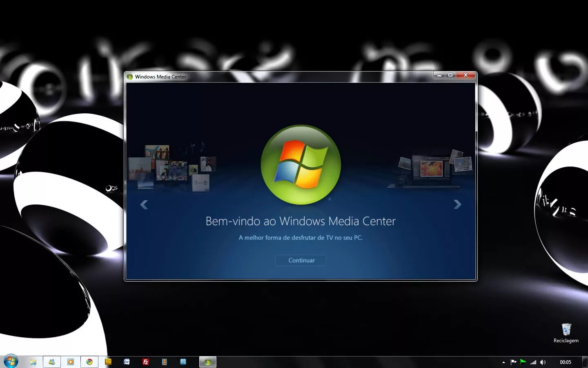The image size is (588, 368).
Task: Select the Reciclagem recycle bin icon
Action: [x=566, y=333]
